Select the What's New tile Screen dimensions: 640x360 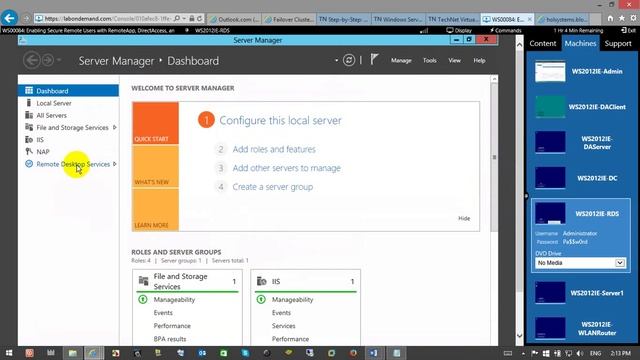[155, 166]
